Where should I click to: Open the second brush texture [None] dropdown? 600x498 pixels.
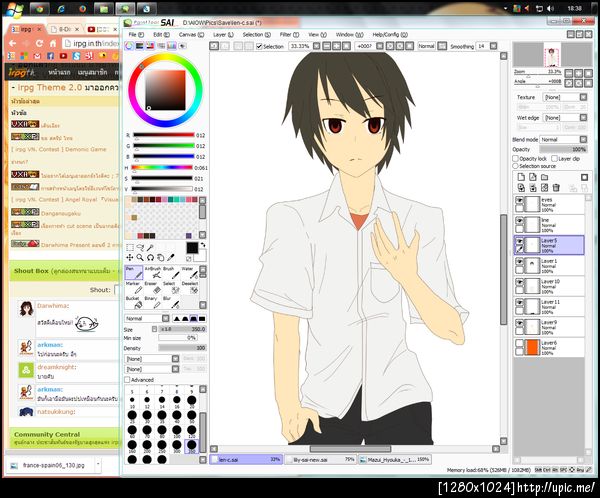[x=152, y=369]
